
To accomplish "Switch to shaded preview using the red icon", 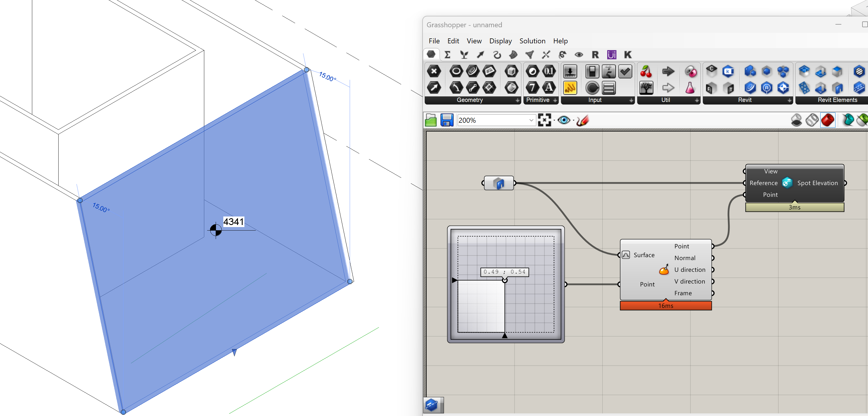I will pos(828,120).
